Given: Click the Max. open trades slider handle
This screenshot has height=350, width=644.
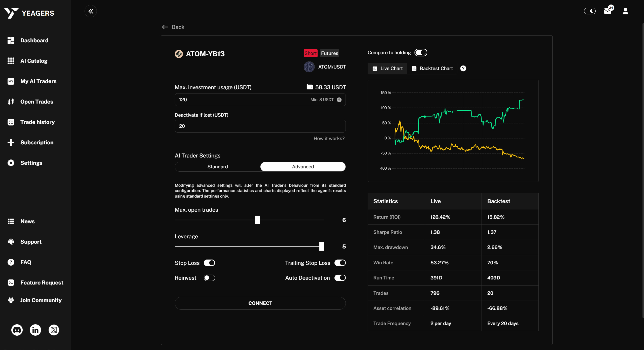Looking at the screenshot, I should [257, 220].
